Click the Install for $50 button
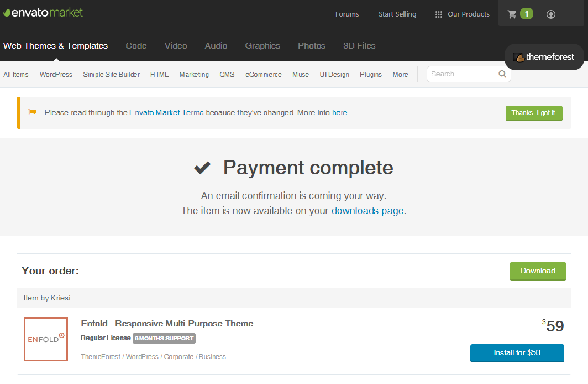Screen dimensions: 588x384 pos(517,353)
